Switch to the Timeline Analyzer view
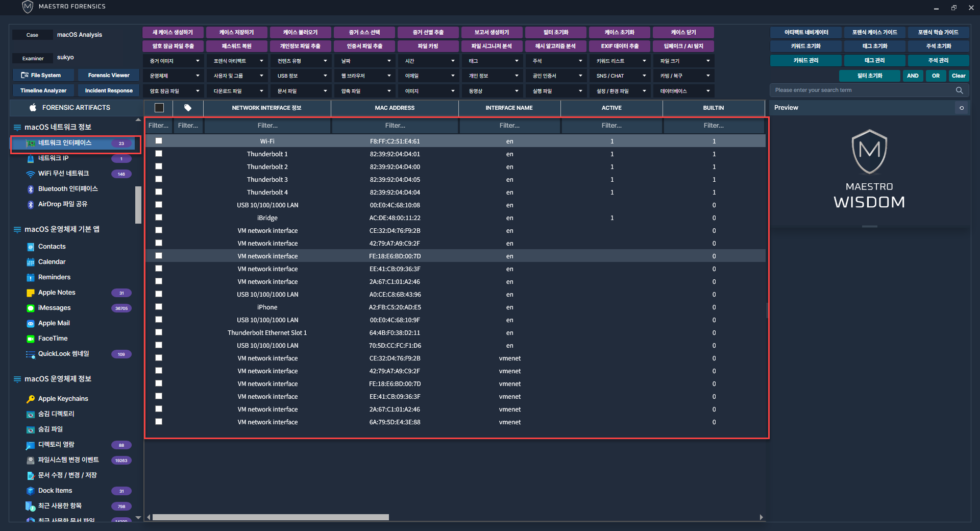980x531 pixels. click(x=43, y=91)
